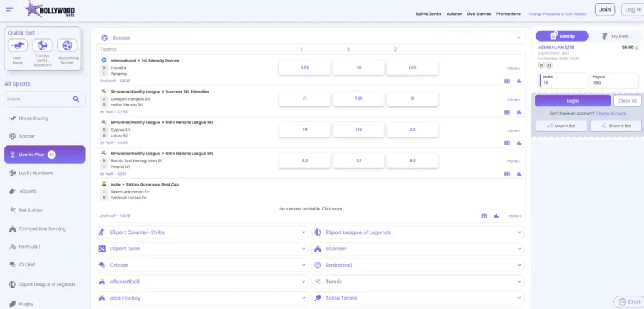Expand the eBasketball section
Screen dimensions: 644x309
pyautogui.click(x=202, y=281)
